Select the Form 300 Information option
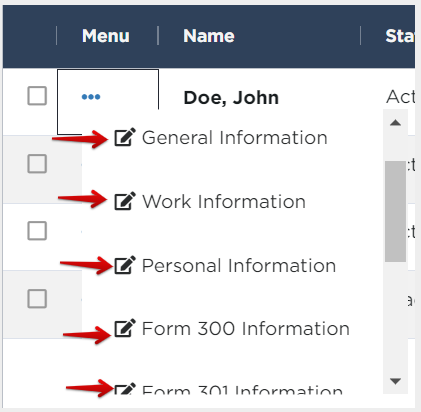This screenshot has width=421, height=412. coord(246,329)
